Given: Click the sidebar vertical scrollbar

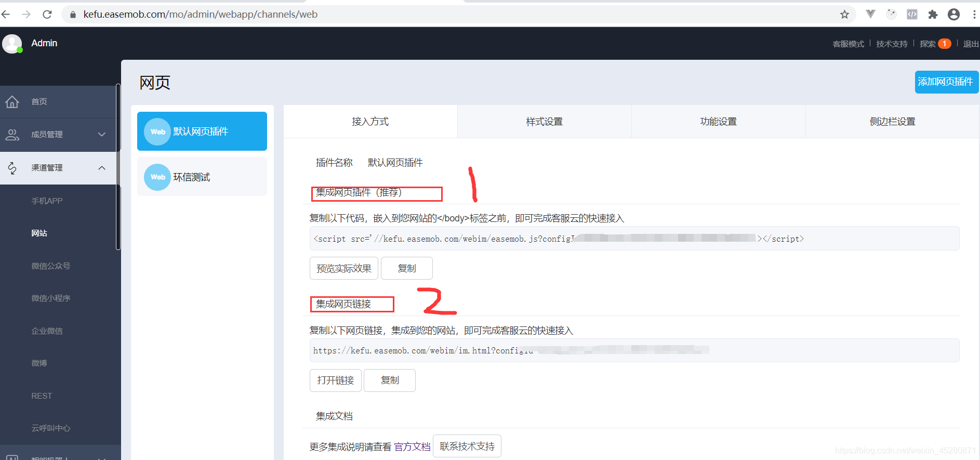Looking at the screenshot, I should (118, 166).
